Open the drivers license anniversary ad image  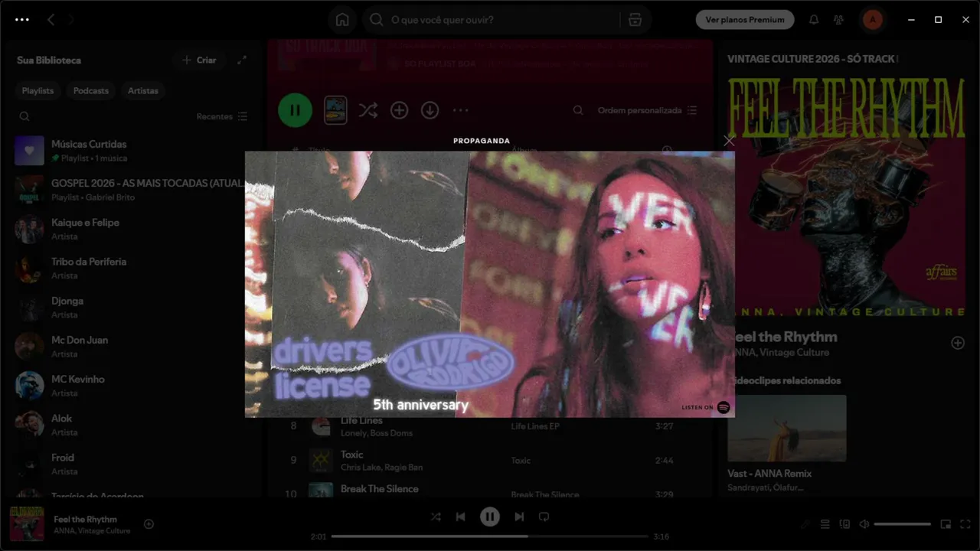[490, 284]
